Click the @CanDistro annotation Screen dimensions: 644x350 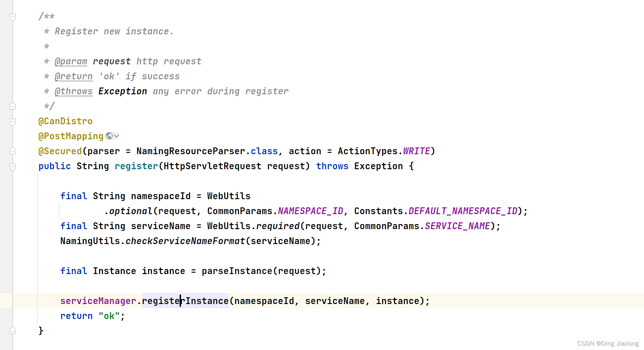click(65, 121)
